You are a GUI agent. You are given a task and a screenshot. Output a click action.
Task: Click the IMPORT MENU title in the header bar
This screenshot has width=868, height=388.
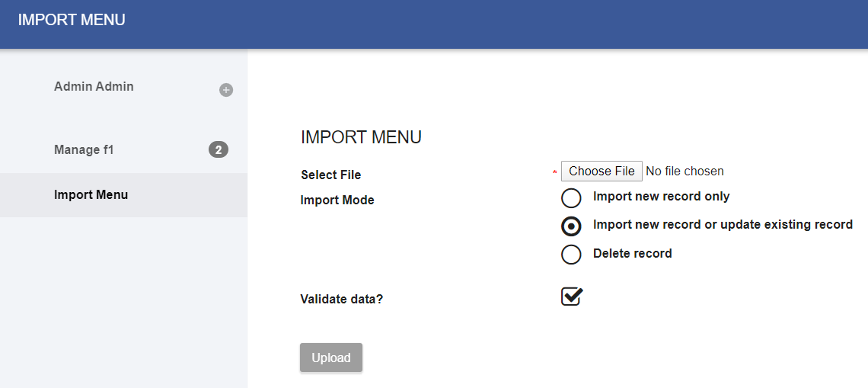(72, 21)
